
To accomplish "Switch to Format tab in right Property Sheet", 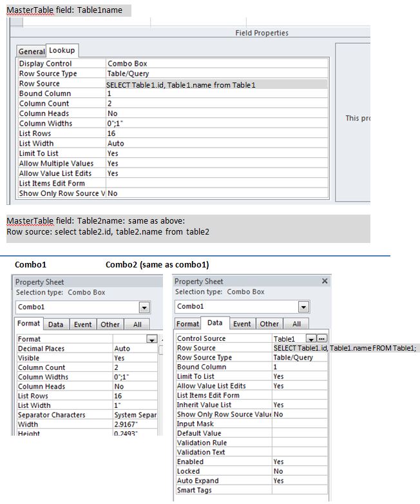I will (187, 324).
